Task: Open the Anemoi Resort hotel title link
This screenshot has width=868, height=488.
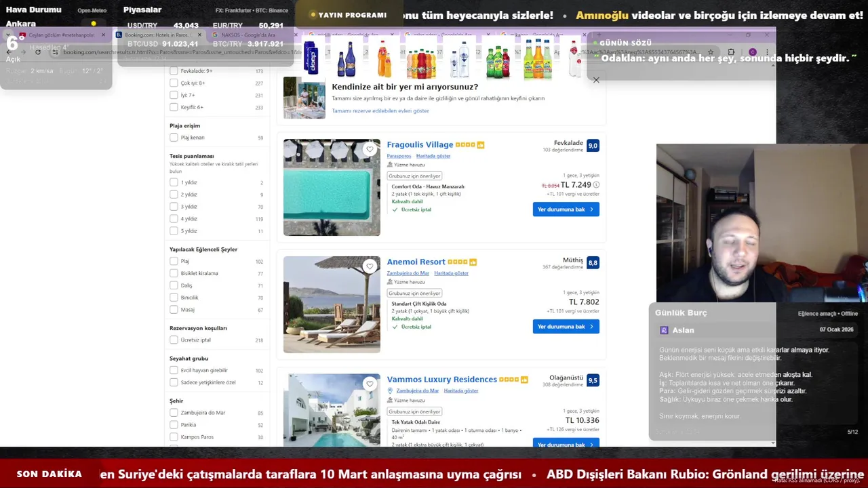Action: (416, 262)
